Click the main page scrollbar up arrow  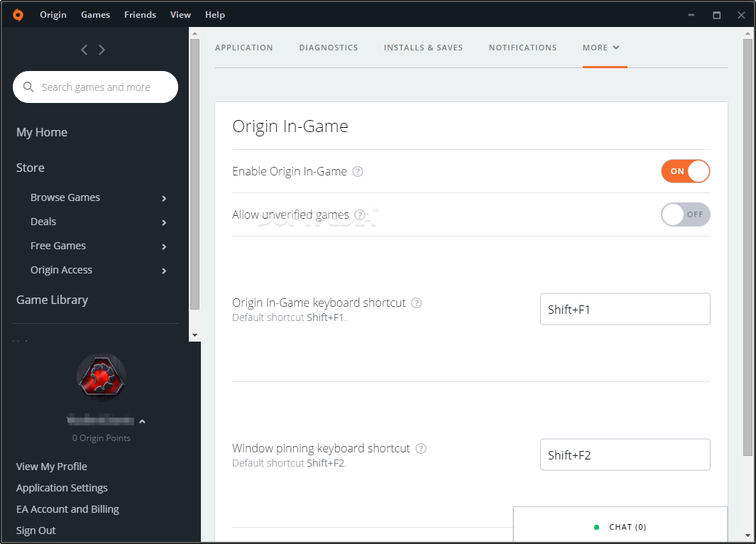pos(747,33)
